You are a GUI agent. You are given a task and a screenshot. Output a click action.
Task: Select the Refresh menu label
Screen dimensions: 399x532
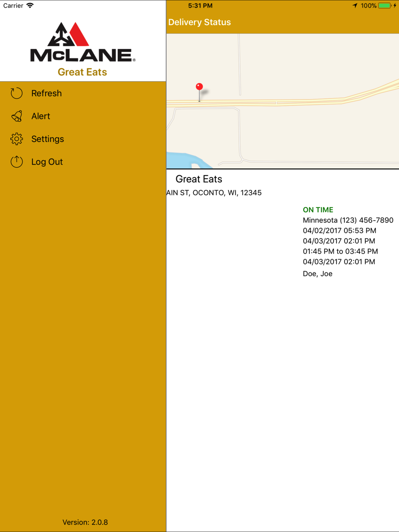[46, 93]
